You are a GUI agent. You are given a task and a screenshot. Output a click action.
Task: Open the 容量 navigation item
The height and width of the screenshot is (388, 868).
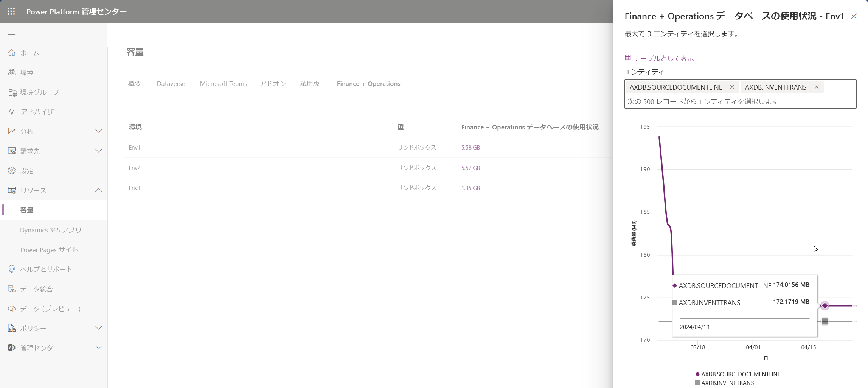[x=54, y=210]
